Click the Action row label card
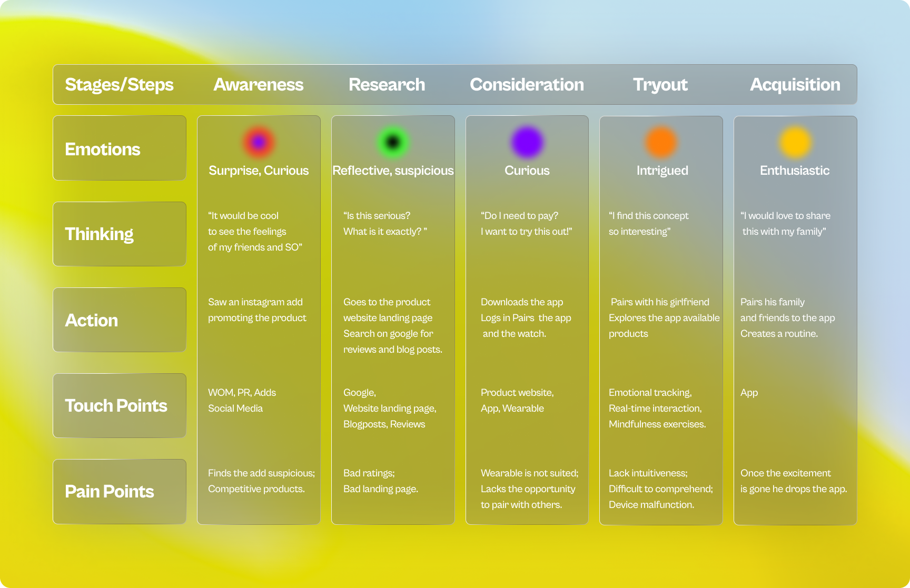This screenshot has width=910, height=588. (x=120, y=320)
